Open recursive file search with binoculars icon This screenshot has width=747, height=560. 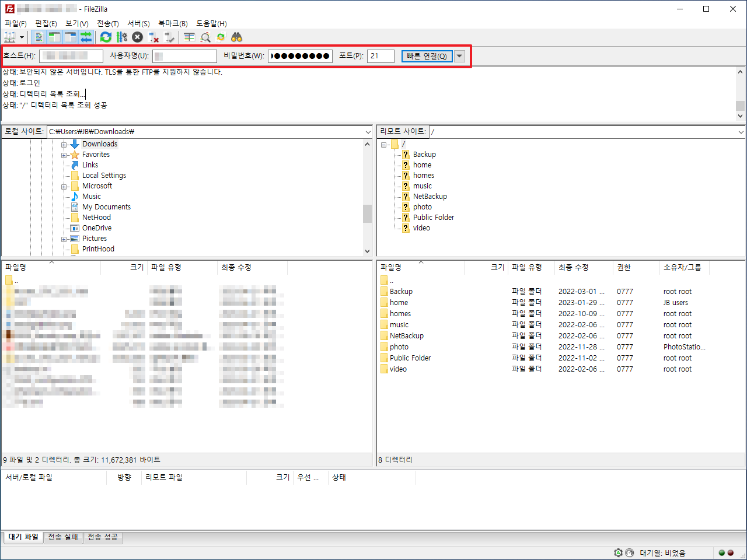click(x=236, y=37)
